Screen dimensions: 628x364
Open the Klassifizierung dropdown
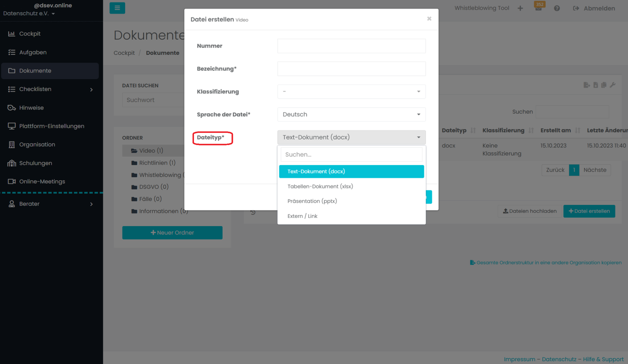[351, 91]
